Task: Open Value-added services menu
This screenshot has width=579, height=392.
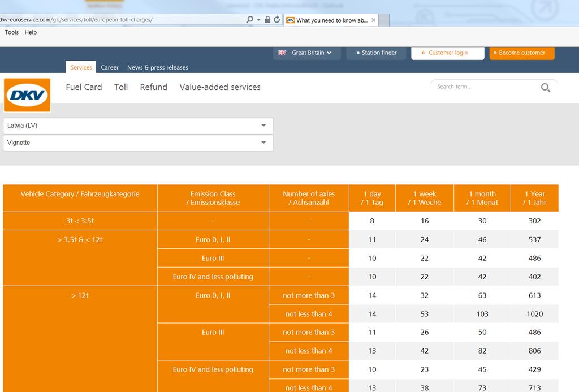Action: 220,87
